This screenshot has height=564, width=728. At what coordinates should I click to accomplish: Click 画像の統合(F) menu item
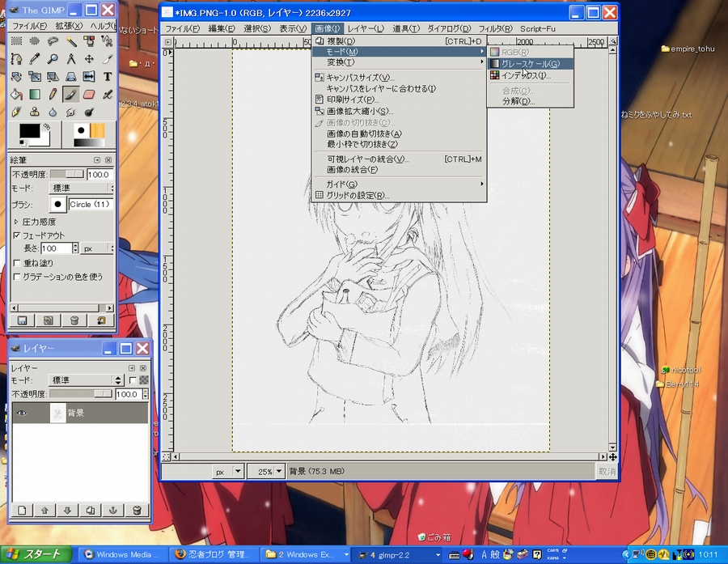click(x=400, y=170)
